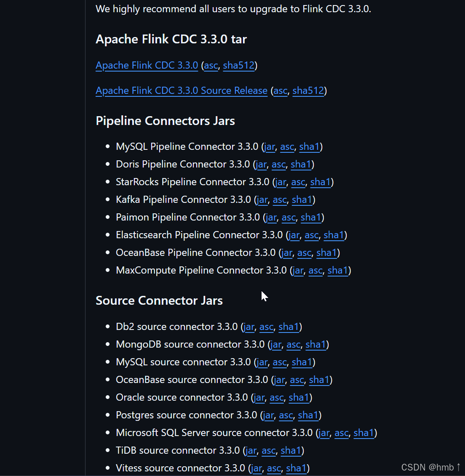Open Apache Flink CDC 3.3.0 Source Release link
Screen dimensions: 465x476
click(x=181, y=90)
